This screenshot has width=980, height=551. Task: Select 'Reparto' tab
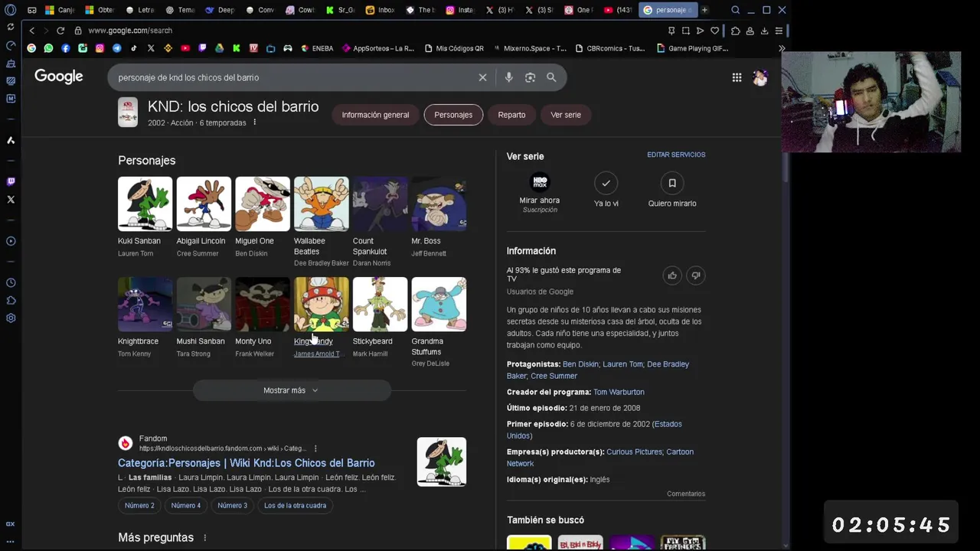pos(511,115)
